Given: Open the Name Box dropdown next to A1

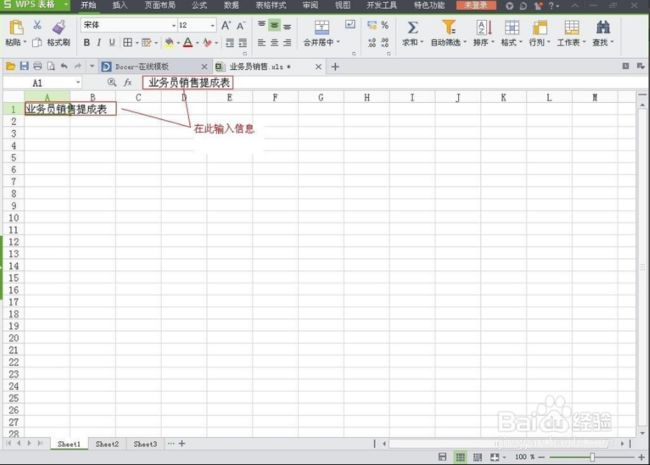Looking at the screenshot, I should [78, 83].
